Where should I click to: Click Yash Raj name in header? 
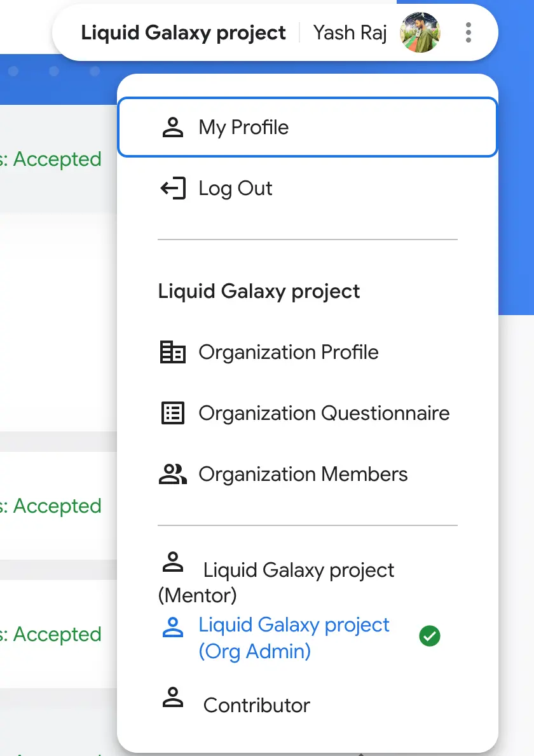(x=350, y=34)
